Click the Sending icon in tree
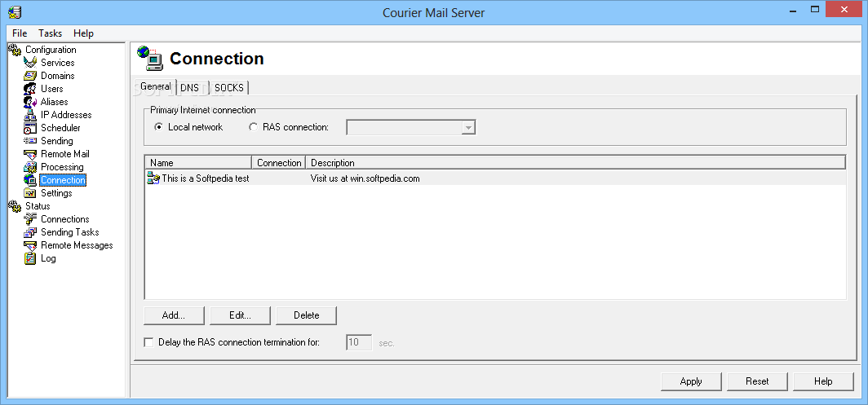868x405 pixels. click(30, 141)
